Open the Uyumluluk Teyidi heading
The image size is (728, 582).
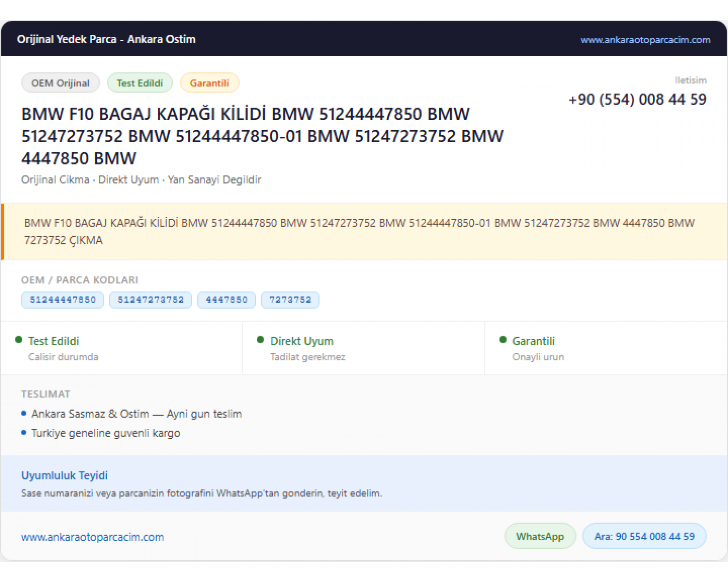65,475
